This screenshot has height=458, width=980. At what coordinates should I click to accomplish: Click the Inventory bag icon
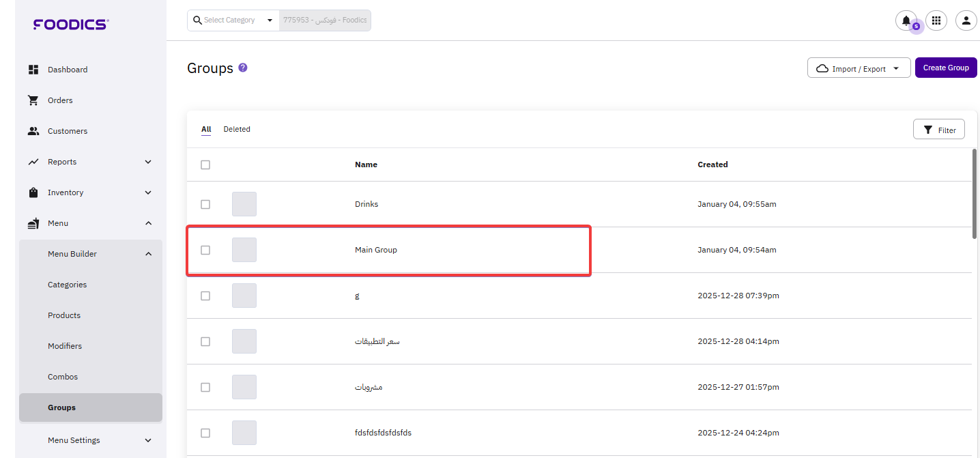(x=33, y=192)
